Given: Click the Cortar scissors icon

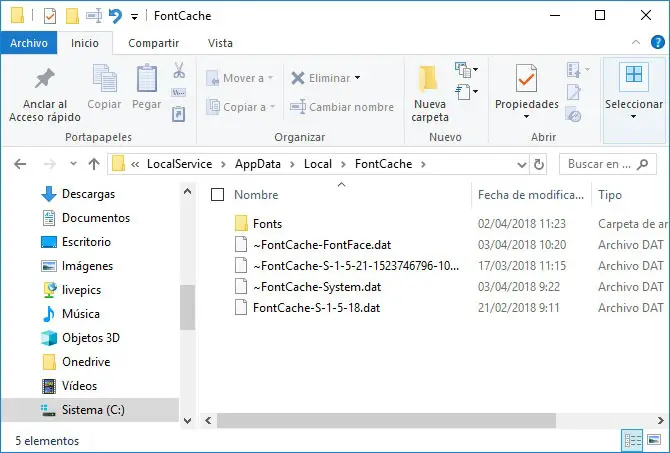Looking at the screenshot, I should click(x=179, y=71).
